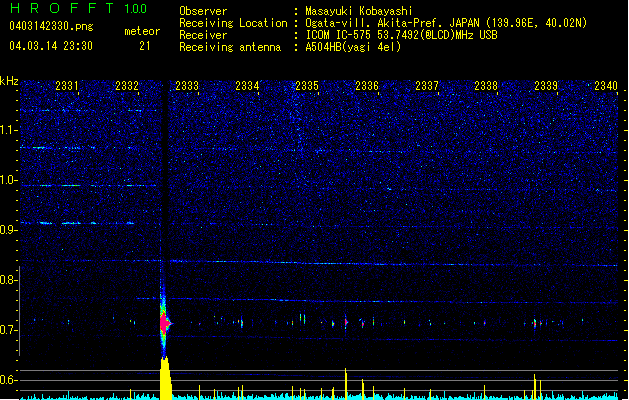This screenshot has width=629, height=400.
Task: Click the 2337 time marker
Action: pyautogui.click(x=427, y=86)
